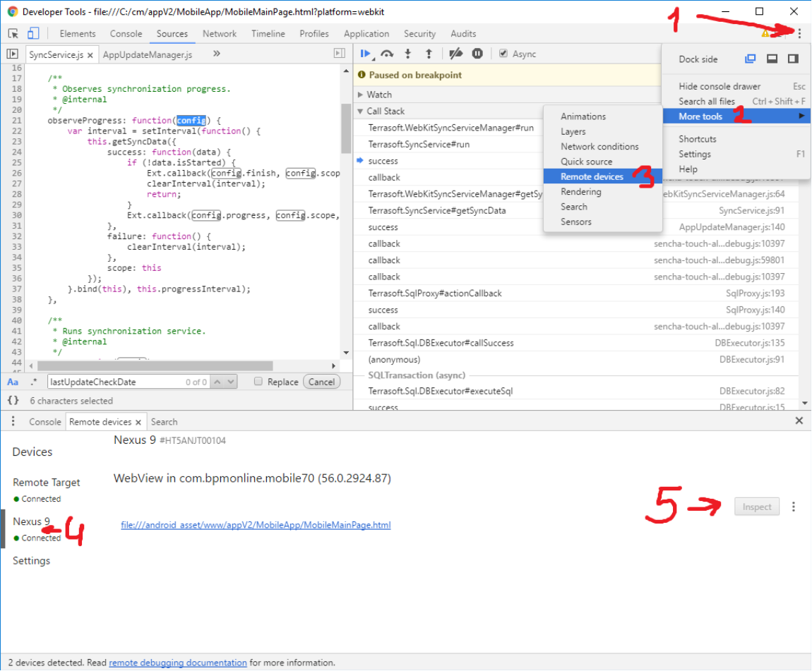
Task: Switch to the Profiles tab
Action: 314,34
